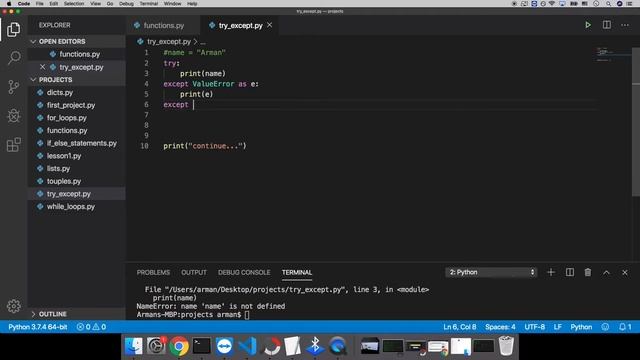Change language mode Python in status bar
Viewport: 640px width, 360px height.
pyautogui.click(x=581, y=327)
